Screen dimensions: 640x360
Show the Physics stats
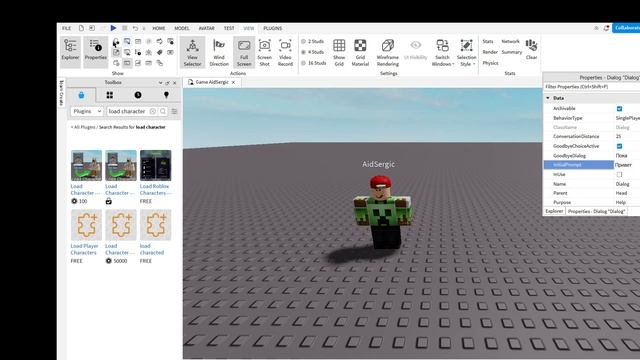tap(490, 63)
